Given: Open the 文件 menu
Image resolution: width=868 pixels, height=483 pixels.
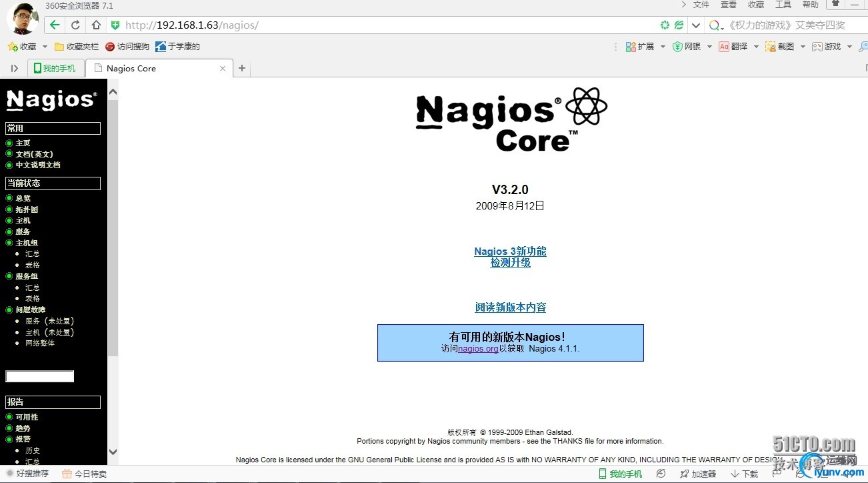Looking at the screenshot, I should pos(701,5).
